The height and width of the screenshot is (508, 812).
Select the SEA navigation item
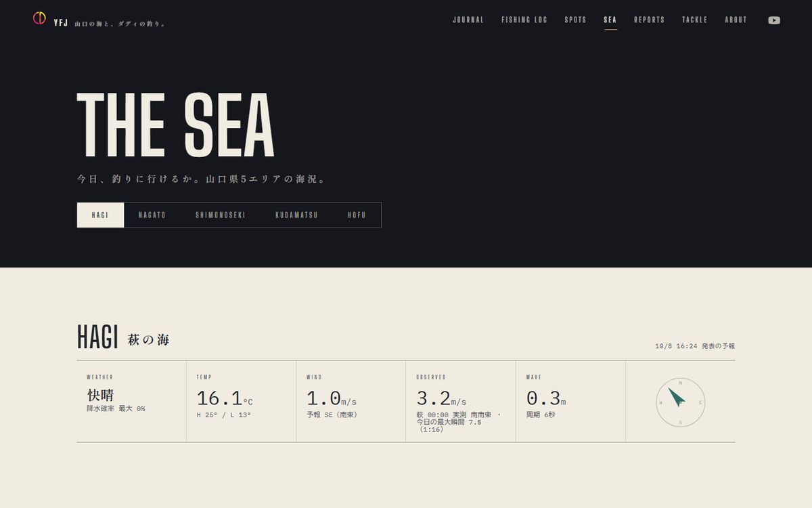[x=610, y=20]
